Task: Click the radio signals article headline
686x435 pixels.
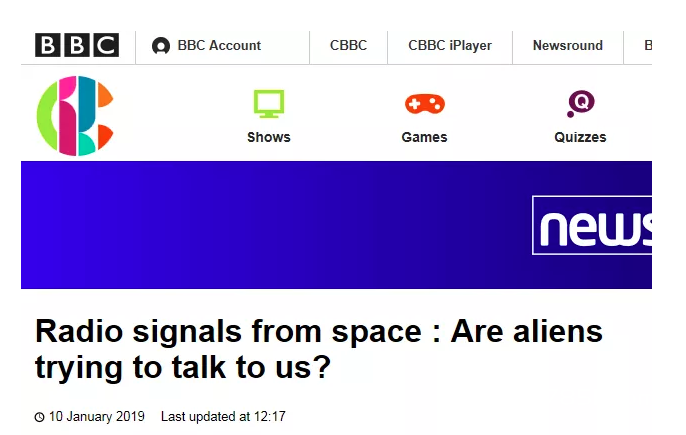Action: (x=318, y=349)
